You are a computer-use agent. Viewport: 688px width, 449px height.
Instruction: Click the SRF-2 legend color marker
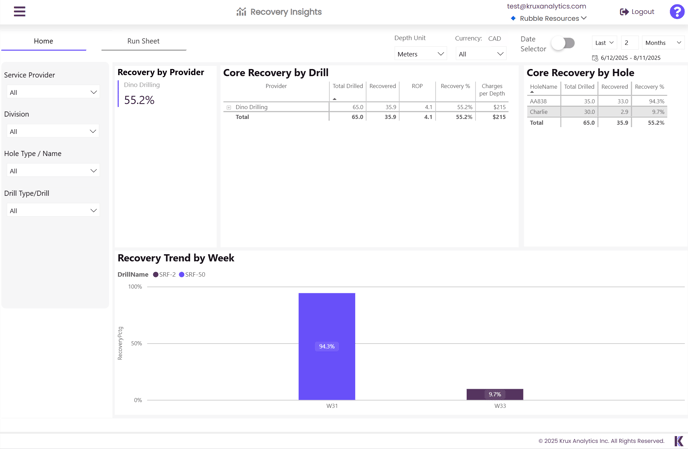[155, 275]
